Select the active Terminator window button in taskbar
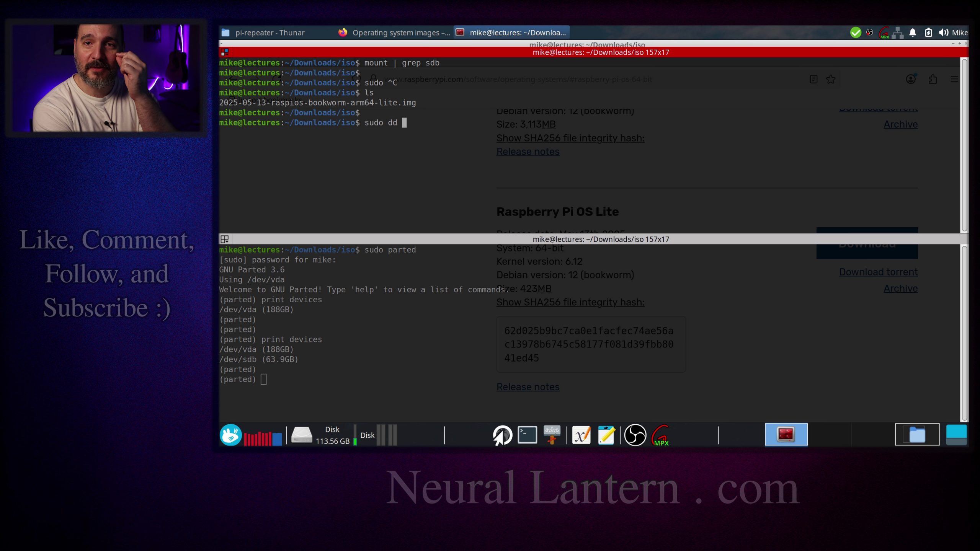The height and width of the screenshot is (551, 980). 786,435
